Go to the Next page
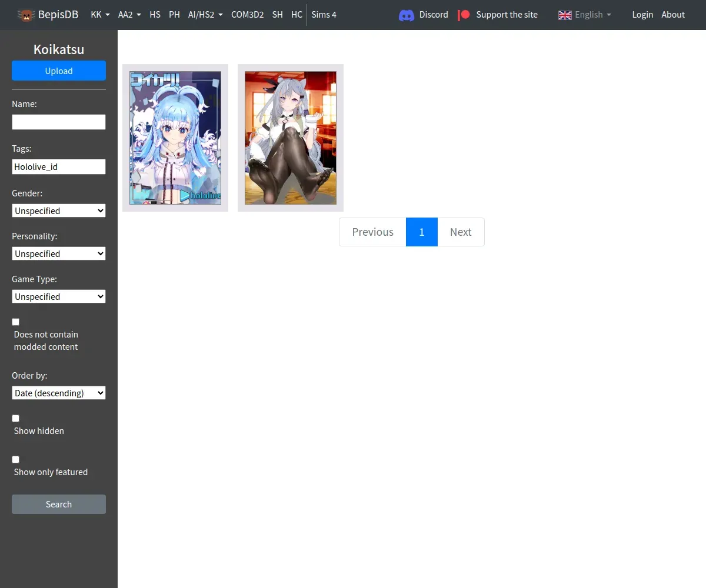The width and height of the screenshot is (706, 588). pyautogui.click(x=461, y=232)
